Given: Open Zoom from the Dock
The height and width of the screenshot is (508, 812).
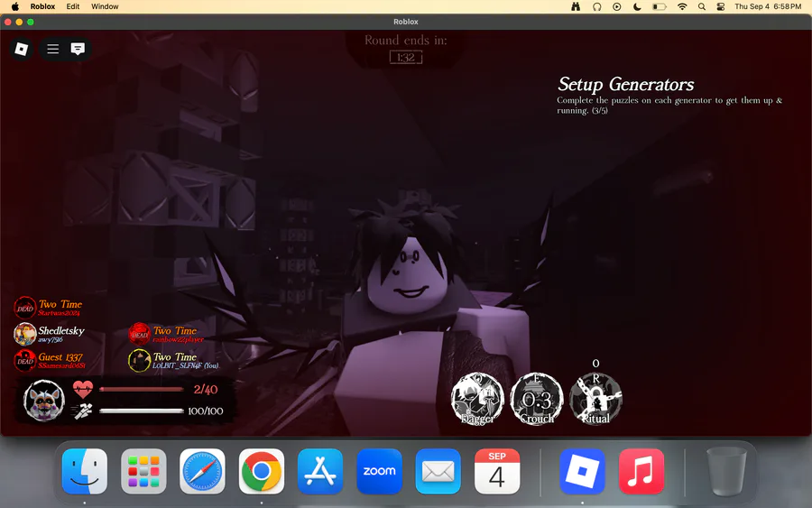Looking at the screenshot, I should pos(379,471).
